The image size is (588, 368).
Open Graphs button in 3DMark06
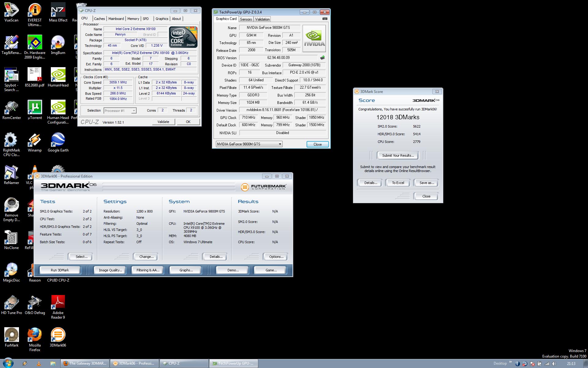tap(186, 270)
